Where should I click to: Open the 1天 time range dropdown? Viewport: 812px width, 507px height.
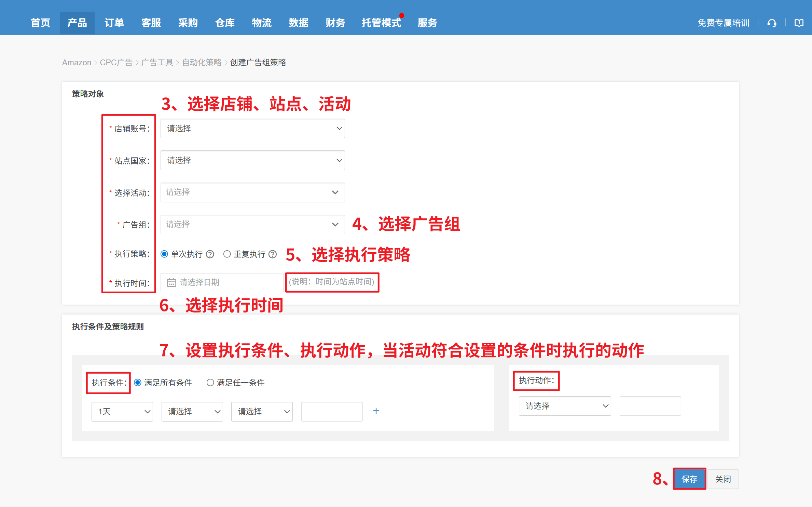(x=122, y=411)
